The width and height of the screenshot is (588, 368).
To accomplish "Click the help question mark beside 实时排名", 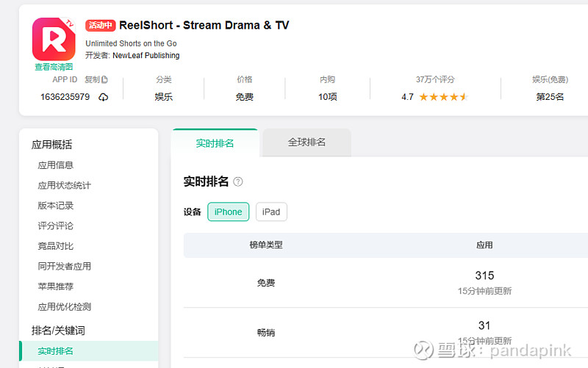I will pos(238,181).
